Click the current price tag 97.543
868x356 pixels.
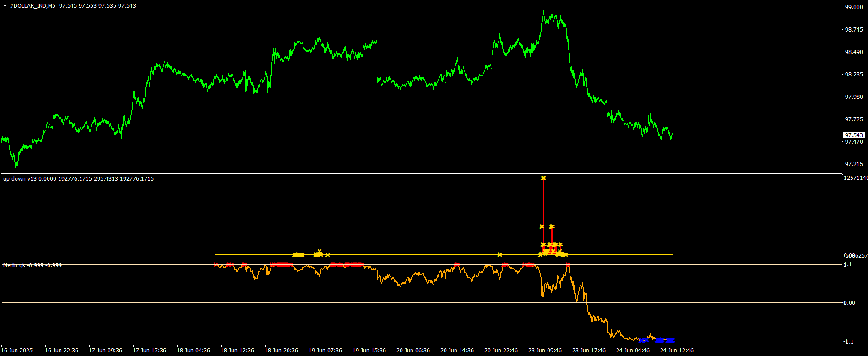coord(854,135)
